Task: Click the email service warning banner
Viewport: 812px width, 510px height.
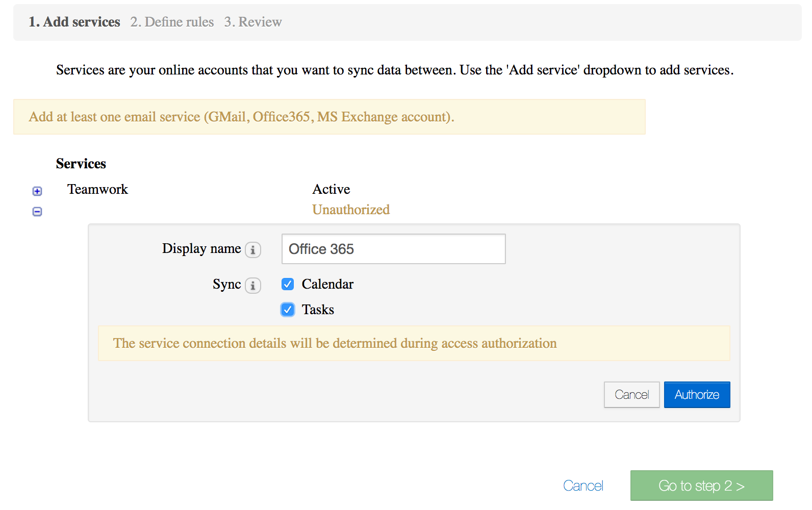Action: 329,117
